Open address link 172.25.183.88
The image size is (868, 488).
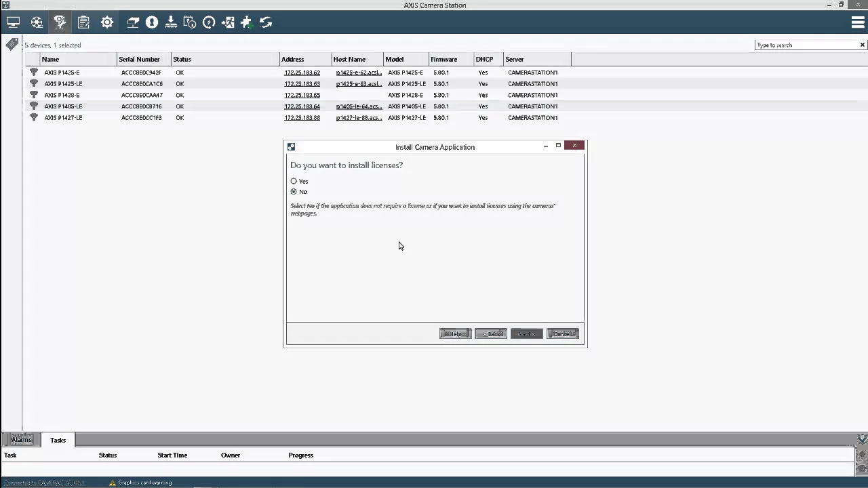302,118
